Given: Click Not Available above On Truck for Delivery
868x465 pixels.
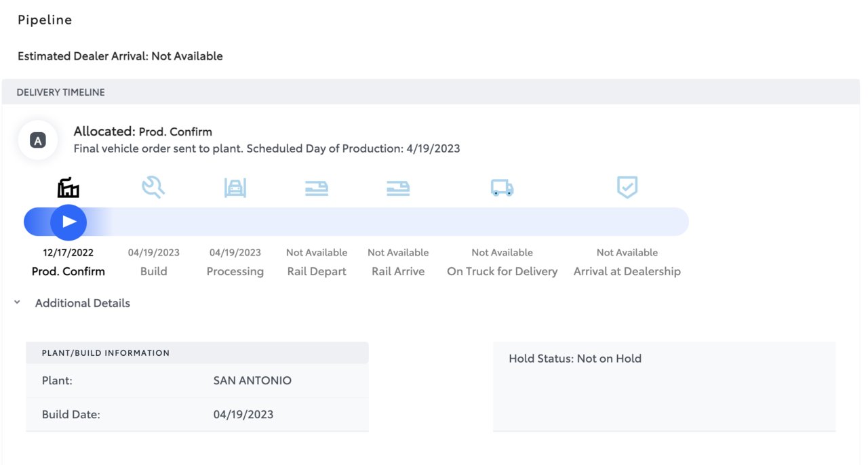Looking at the screenshot, I should click(x=502, y=252).
